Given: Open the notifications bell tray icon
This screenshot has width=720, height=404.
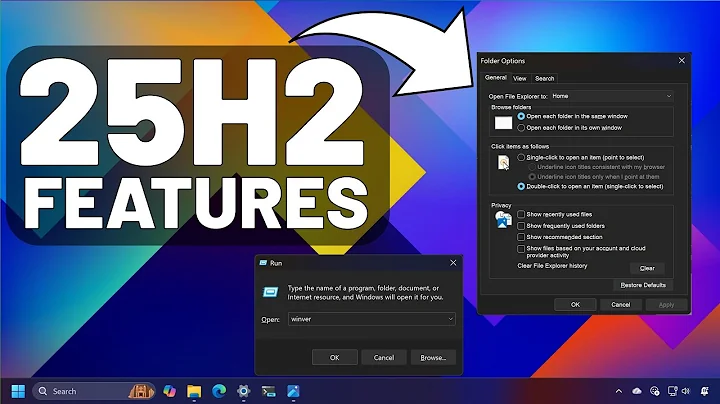Looking at the screenshot, I should (x=705, y=391).
